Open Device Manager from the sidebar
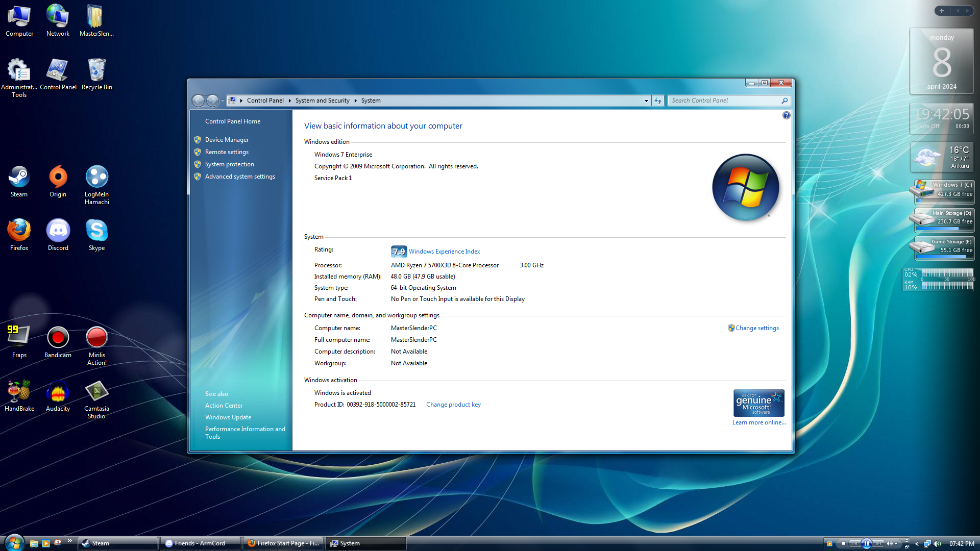980x551 pixels. pos(227,140)
